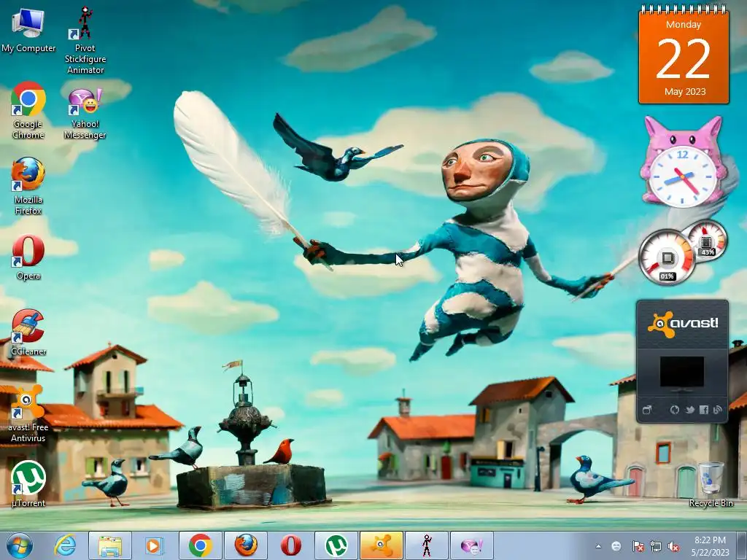Select the µTorrent desktop shortcut
Viewport: 747px width, 560px height.
[x=28, y=483]
